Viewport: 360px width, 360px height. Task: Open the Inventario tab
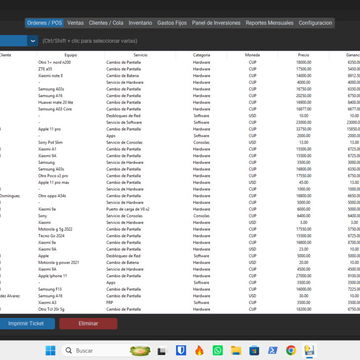coord(140,23)
